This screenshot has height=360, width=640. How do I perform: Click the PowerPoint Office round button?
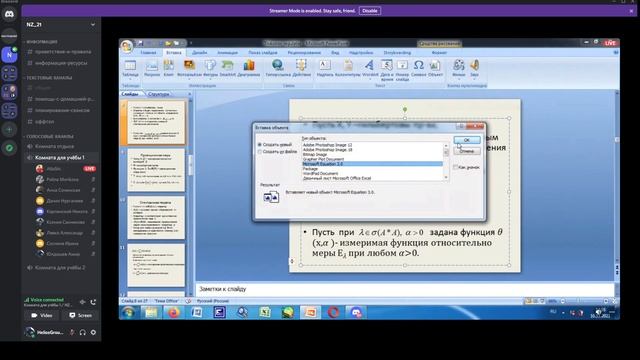tap(127, 46)
